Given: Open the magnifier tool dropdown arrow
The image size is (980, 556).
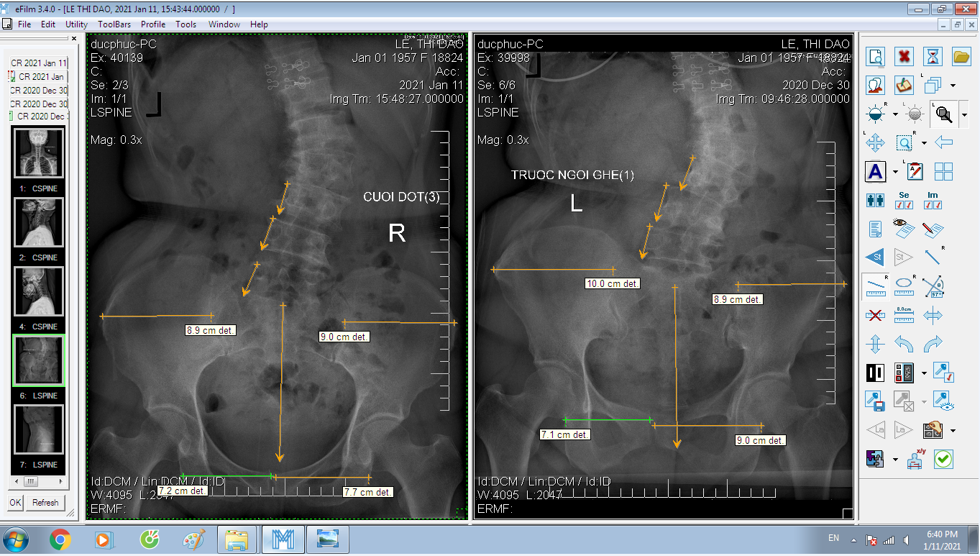Looking at the screenshot, I should [x=964, y=114].
